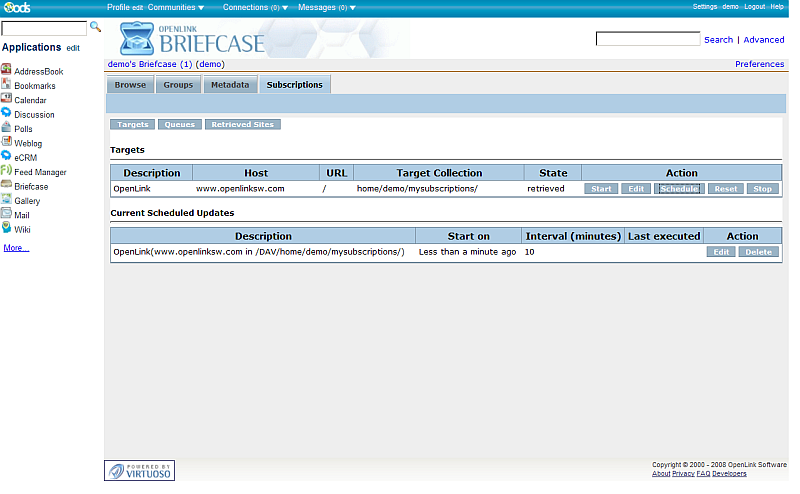Click the Wiki application icon

6,229
